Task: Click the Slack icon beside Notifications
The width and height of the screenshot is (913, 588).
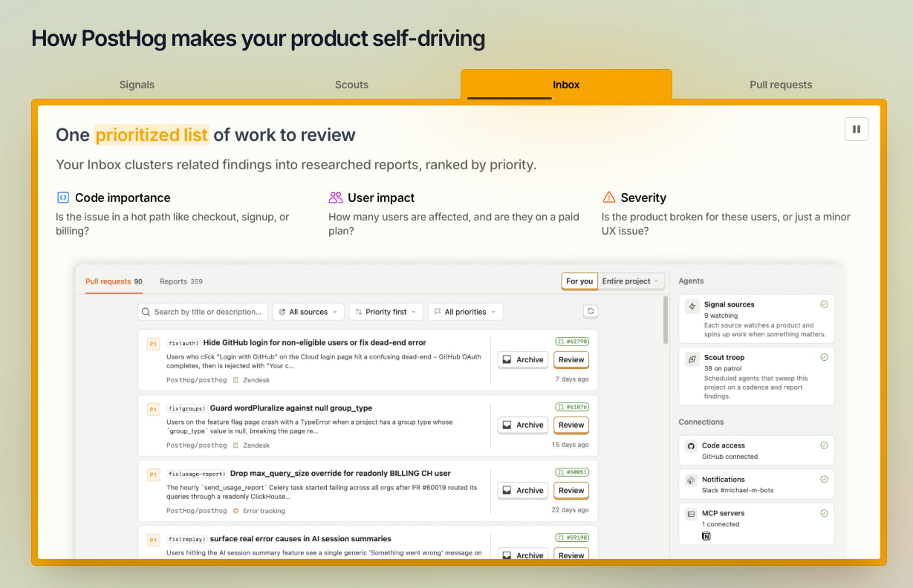Action: (691, 480)
